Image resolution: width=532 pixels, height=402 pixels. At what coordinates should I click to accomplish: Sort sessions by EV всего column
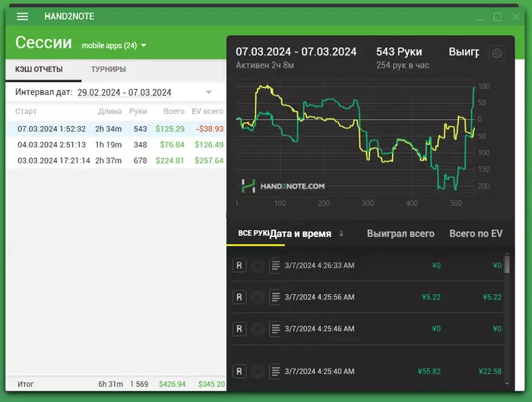pyautogui.click(x=207, y=111)
